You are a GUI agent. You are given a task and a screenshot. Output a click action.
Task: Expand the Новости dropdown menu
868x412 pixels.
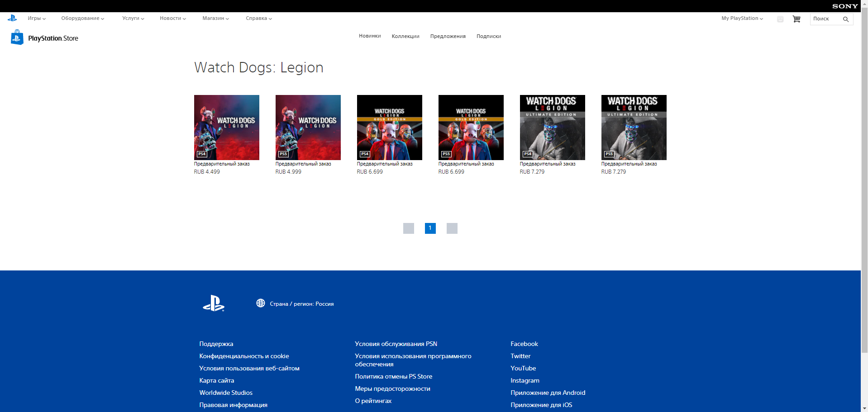coord(173,19)
